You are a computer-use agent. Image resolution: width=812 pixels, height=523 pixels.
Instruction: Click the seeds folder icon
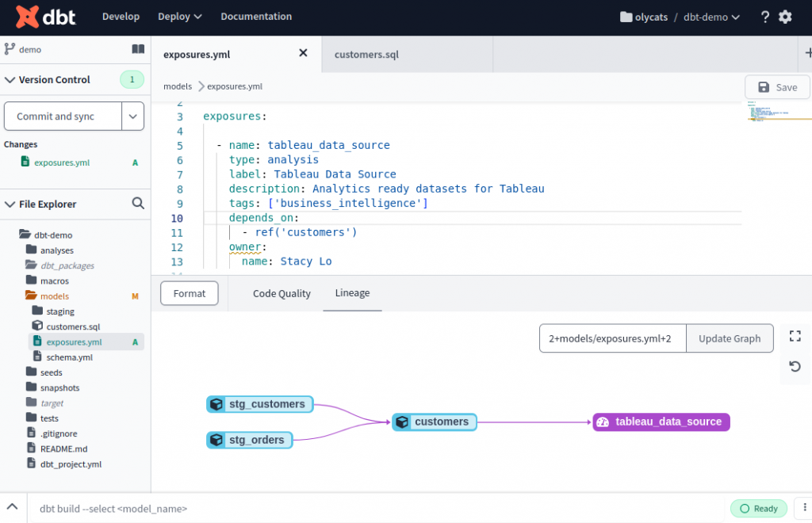pyautogui.click(x=31, y=372)
